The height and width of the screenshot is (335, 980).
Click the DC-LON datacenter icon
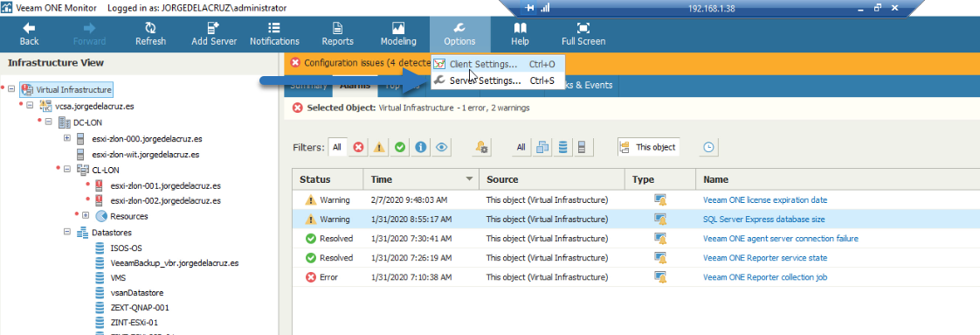tap(64, 122)
